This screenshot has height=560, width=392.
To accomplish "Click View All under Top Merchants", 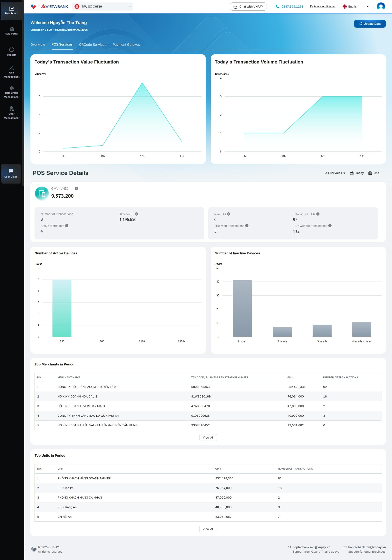I will (208, 437).
